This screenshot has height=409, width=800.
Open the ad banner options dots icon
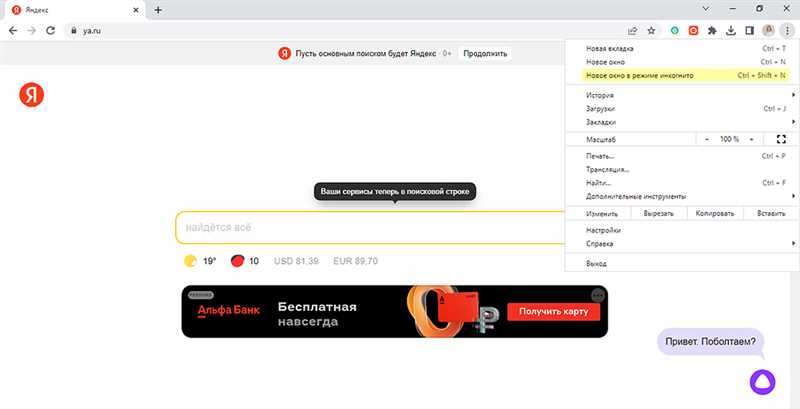coord(598,295)
